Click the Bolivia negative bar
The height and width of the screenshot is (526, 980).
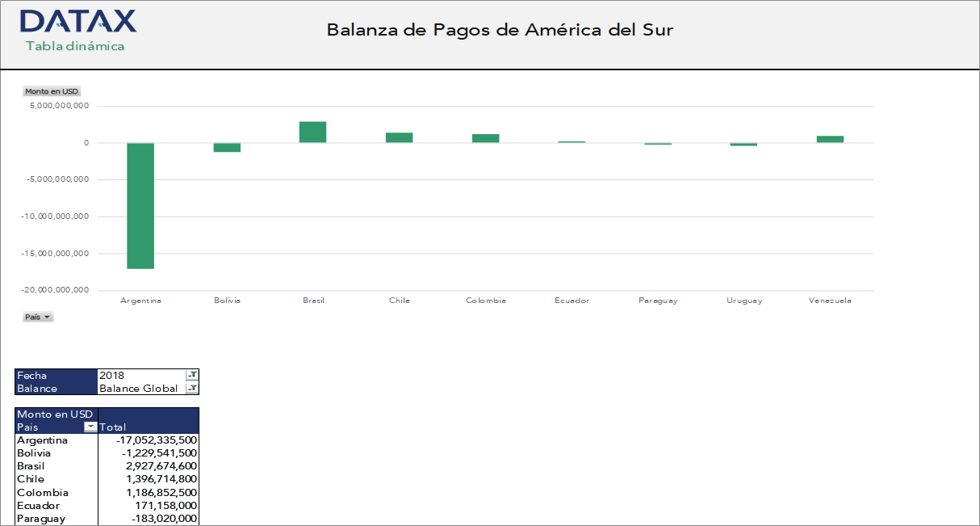pos(227,147)
